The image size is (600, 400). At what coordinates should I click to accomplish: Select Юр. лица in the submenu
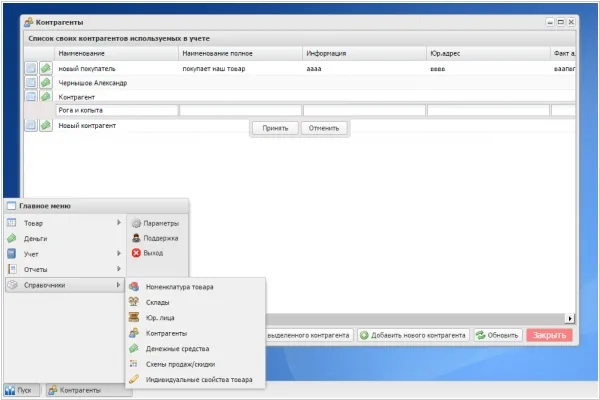160,317
